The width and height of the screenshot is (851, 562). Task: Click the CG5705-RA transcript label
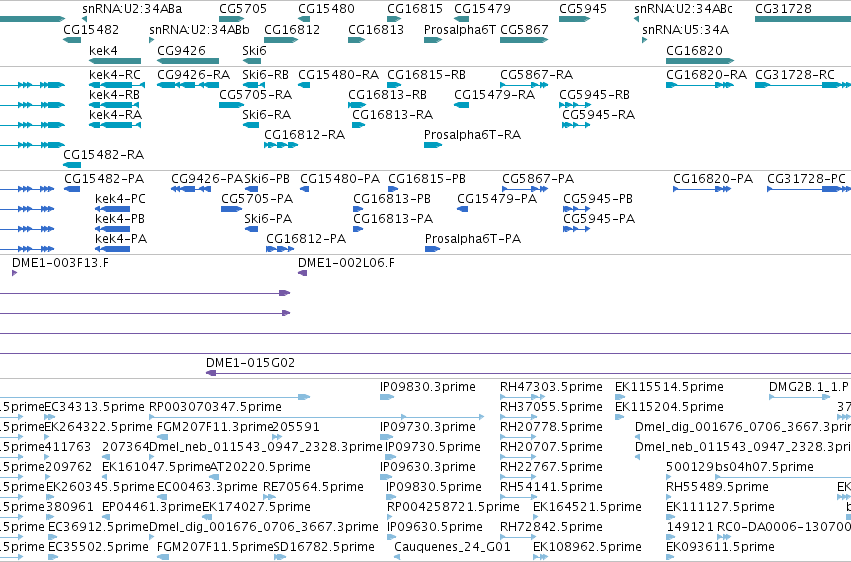pos(256,94)
